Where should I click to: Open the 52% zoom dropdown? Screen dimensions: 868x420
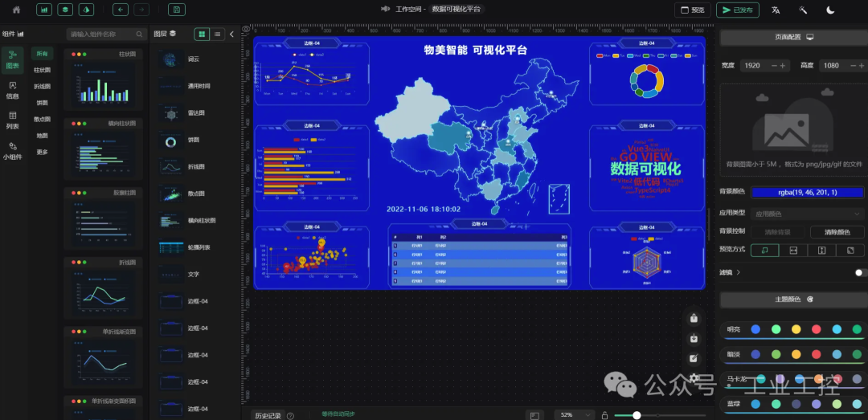(575, 414)
